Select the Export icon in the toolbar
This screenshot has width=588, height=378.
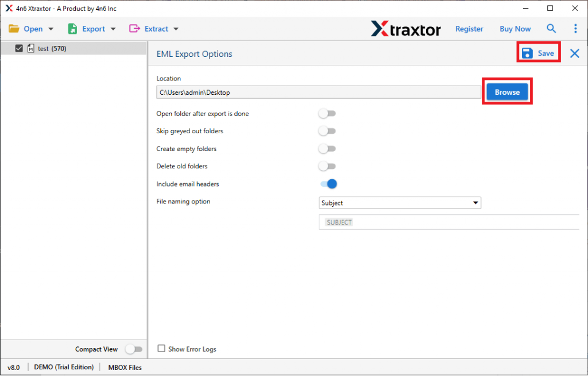click(x=73, y=28)
